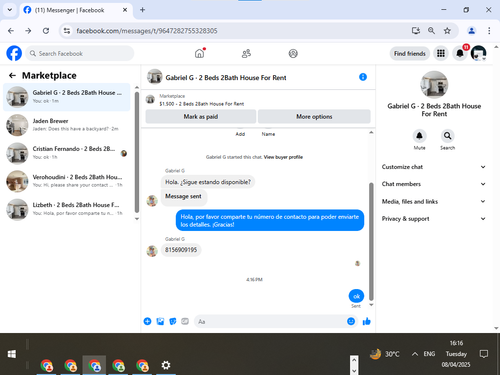This screenshot has height=375, width=500.
Task: Open the Windows Start menu
Action: click(12, 354)
